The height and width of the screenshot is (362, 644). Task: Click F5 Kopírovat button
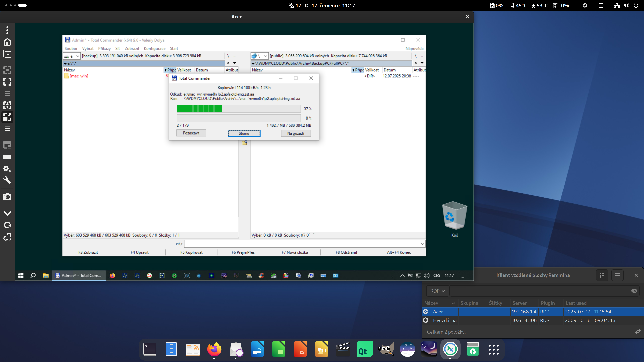pos(192,252)
